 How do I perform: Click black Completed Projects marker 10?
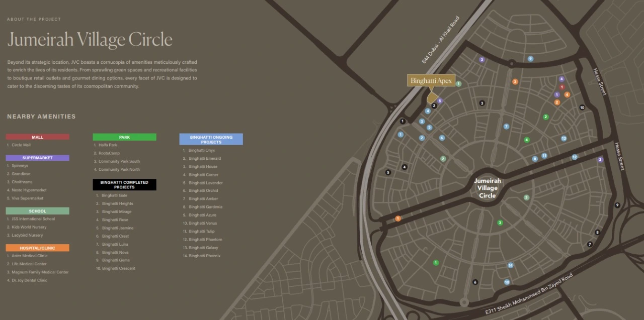click(x=582, y=108)
